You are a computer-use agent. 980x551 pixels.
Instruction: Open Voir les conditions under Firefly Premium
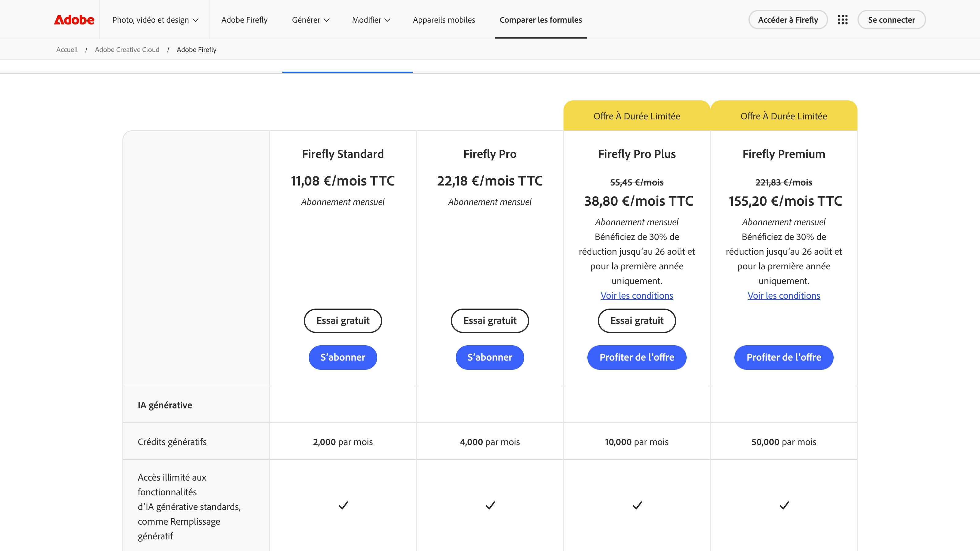[x=784, y=295]
